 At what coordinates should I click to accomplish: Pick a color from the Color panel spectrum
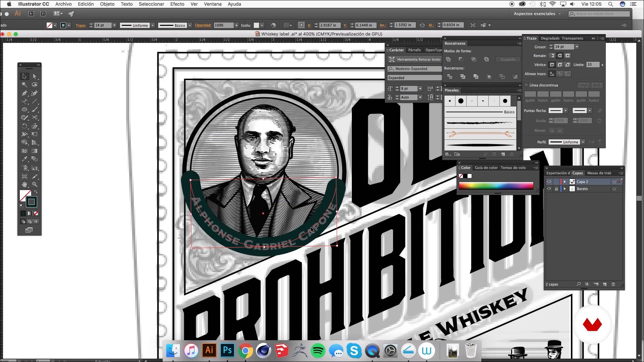click(x=496, y=186)
